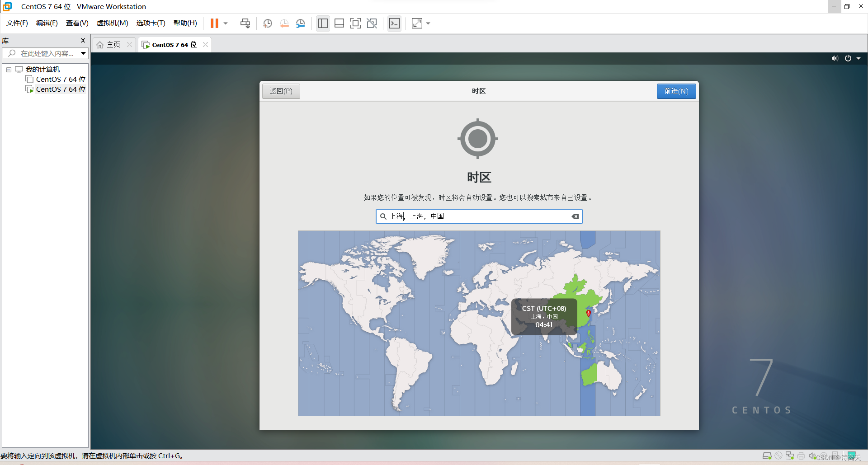
Task: Open the 文件(F) menu
Action: click(17, 23)
